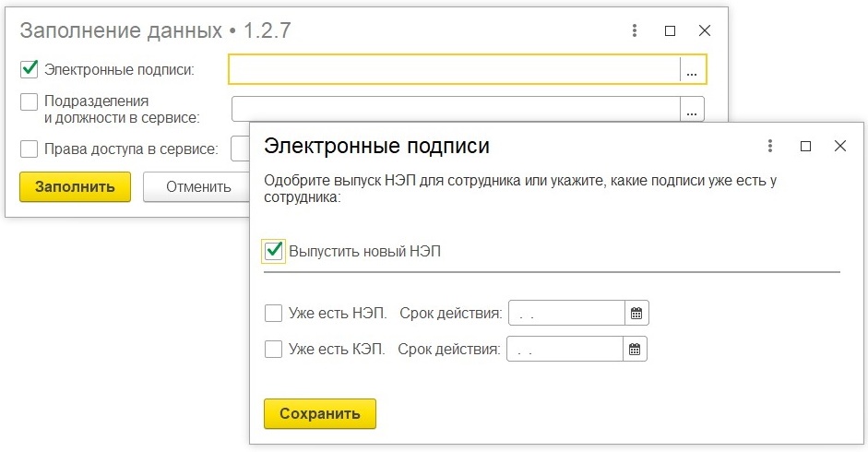
Task: Open kebab menu of Электронные подписи window
Action: coord(770,146)
